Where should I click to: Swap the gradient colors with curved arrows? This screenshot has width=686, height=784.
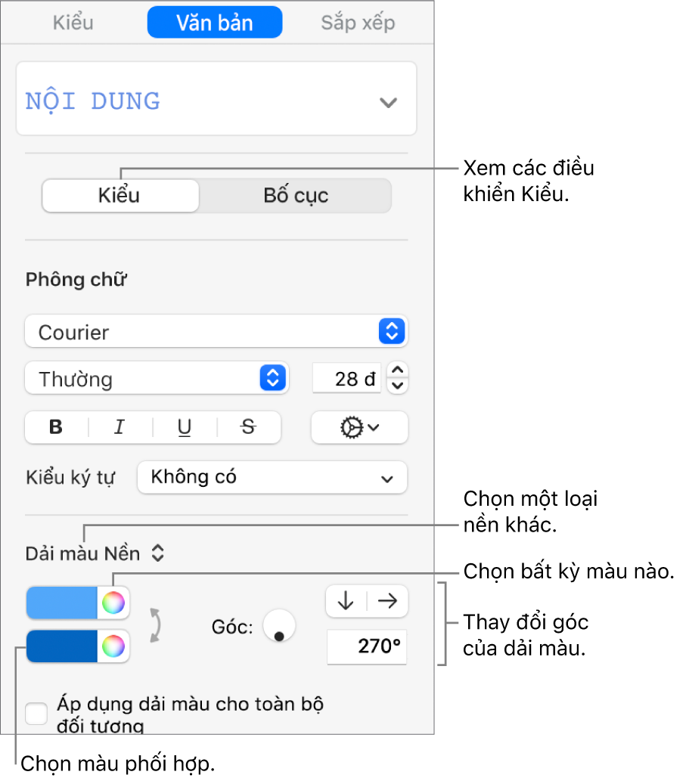(x=156, y=625)
